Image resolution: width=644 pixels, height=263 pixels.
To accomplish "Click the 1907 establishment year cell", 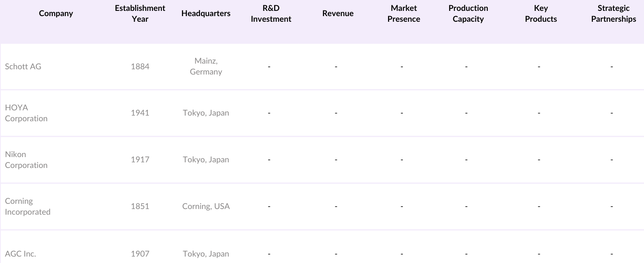I will pos(140,254).
